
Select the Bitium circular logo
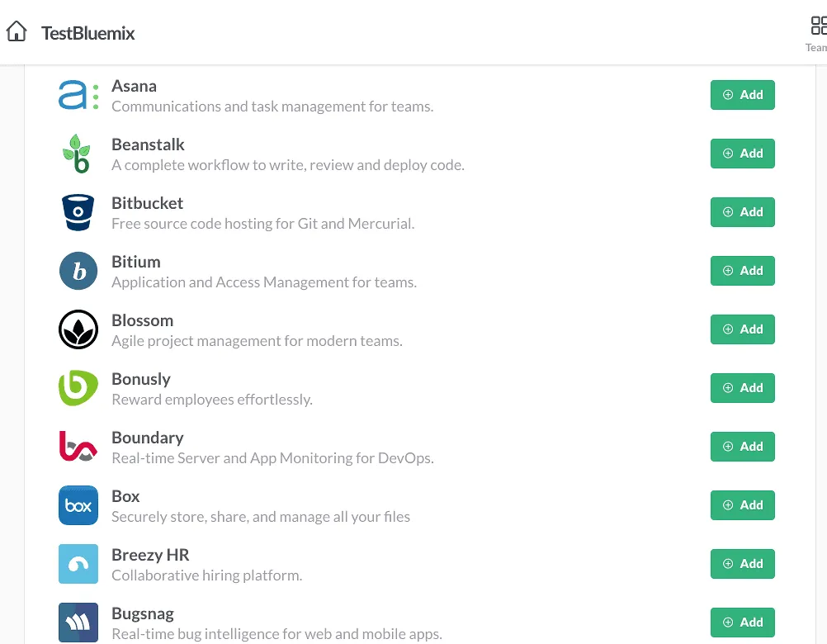point(78,270)
